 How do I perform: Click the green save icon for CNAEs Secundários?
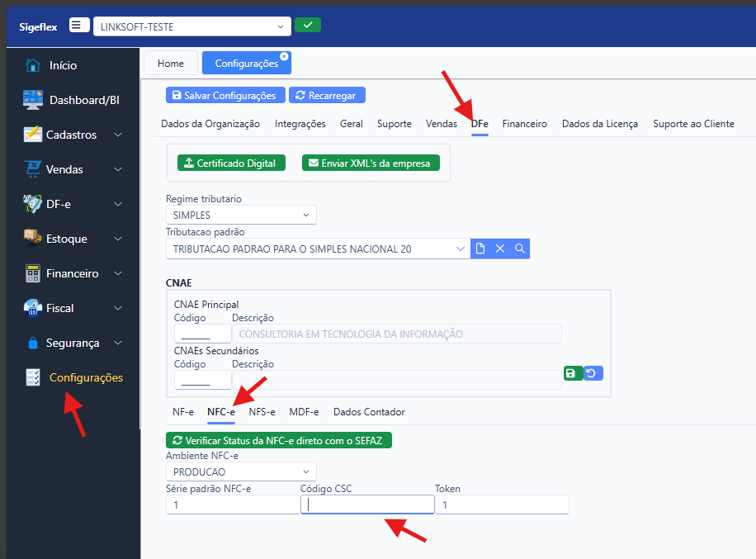[572, 373]
